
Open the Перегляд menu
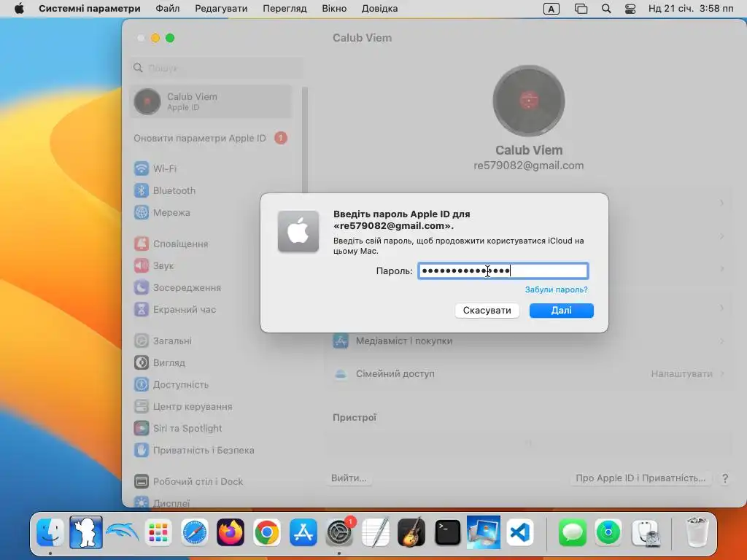click(x=285, y=9)
